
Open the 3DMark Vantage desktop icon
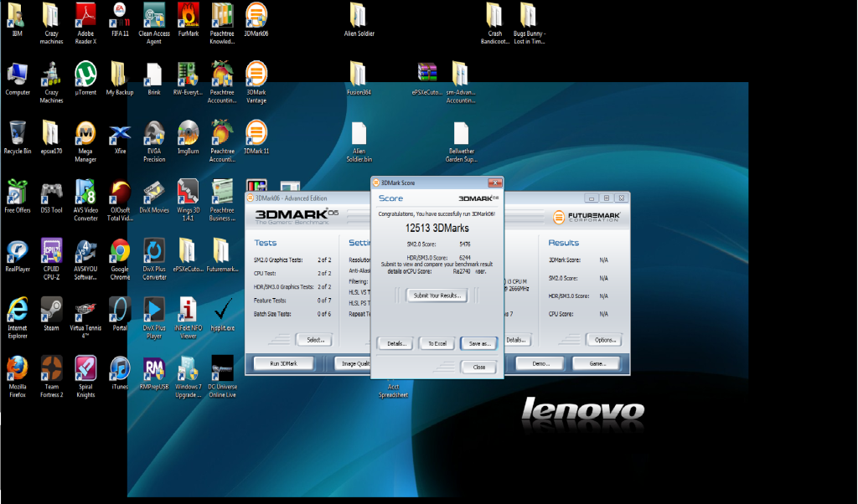(256, 82)
